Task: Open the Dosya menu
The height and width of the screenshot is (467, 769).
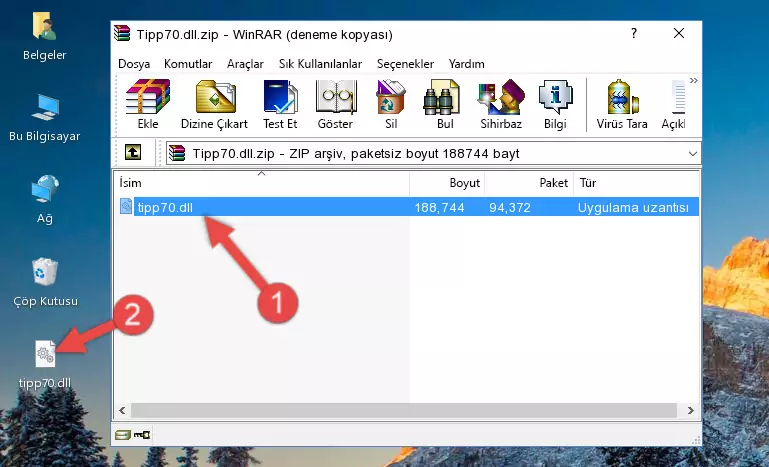Action: (x=134, y=64)
